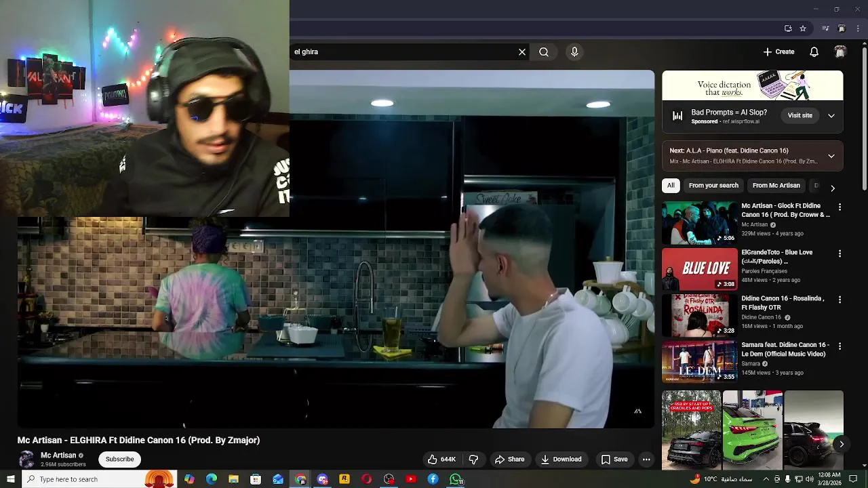Play Didine Canon 16 Rosalinda video title
Screen dimensions: 868x488
coord(783,302)
